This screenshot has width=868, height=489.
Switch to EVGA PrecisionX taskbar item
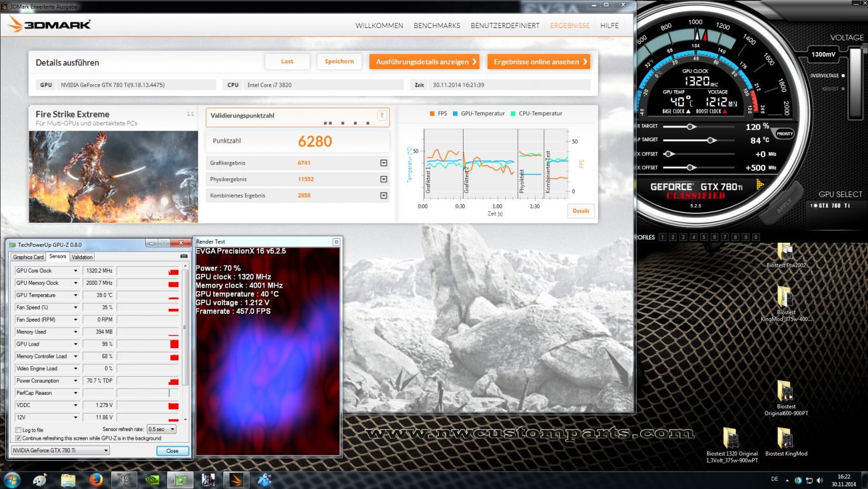(x=125, y=480)
